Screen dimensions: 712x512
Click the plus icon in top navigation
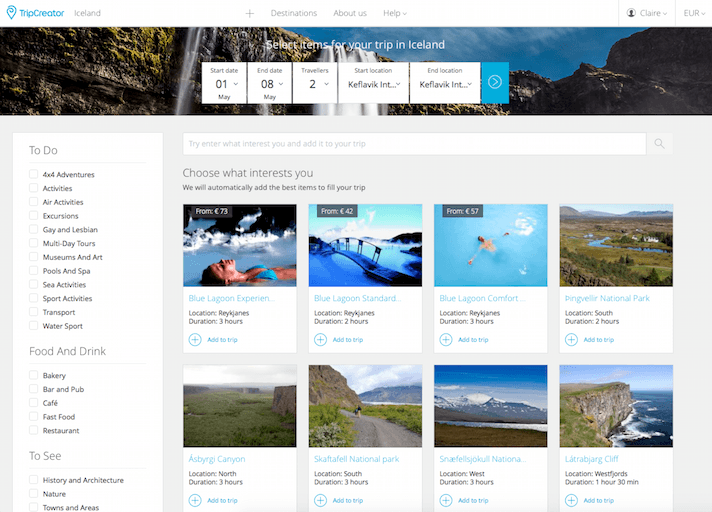coord(250,14)
